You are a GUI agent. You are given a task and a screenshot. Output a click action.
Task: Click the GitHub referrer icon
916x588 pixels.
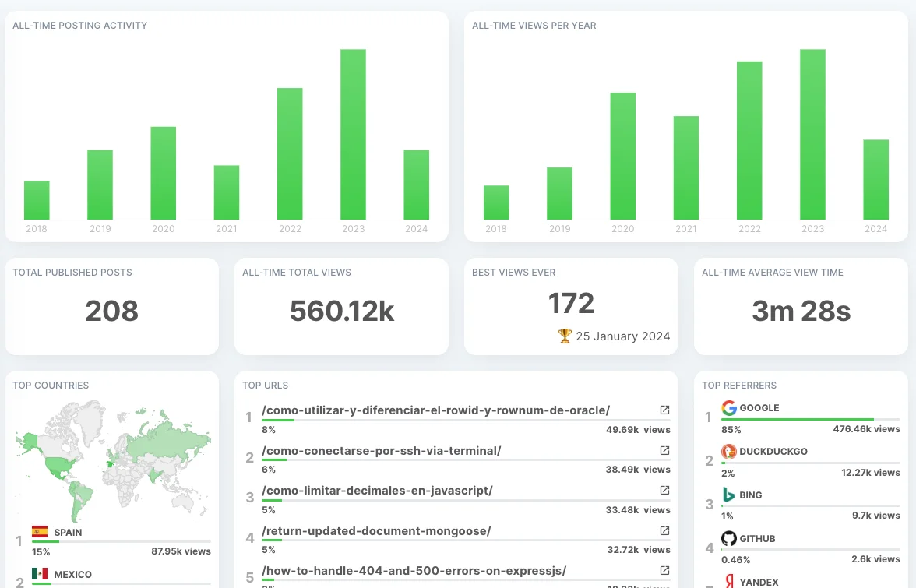(x=728, y=538)
